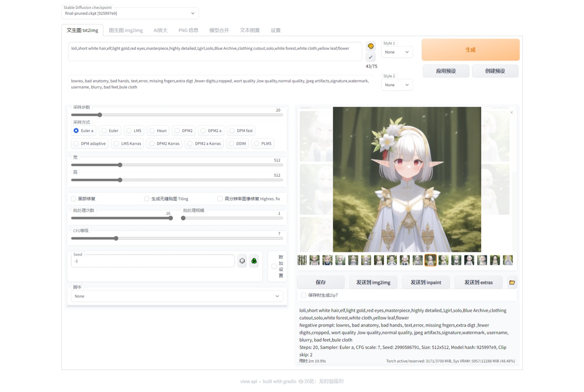Select the DPM fast sampler
This screenshot has width=584, height=392.
[241, 131]
